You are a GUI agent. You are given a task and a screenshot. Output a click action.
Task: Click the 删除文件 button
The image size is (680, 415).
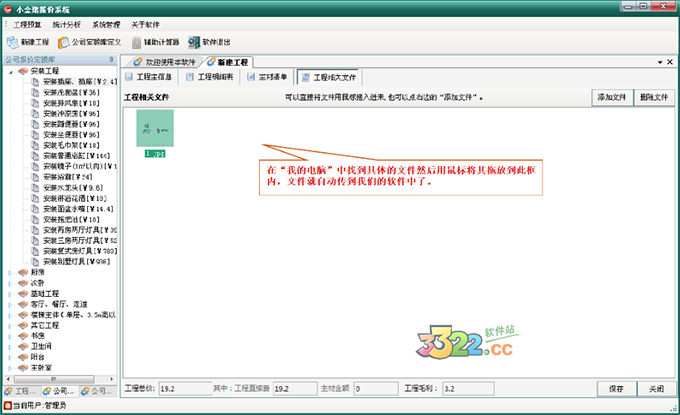pos(654,97)
